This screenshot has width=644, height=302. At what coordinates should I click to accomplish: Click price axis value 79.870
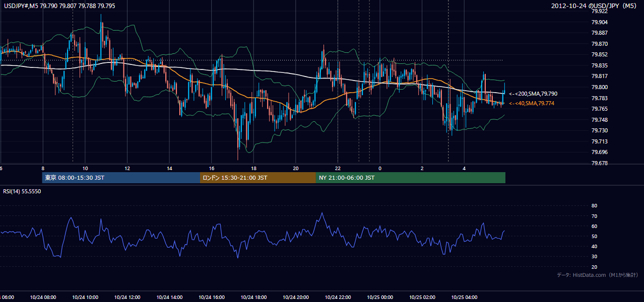599,44
